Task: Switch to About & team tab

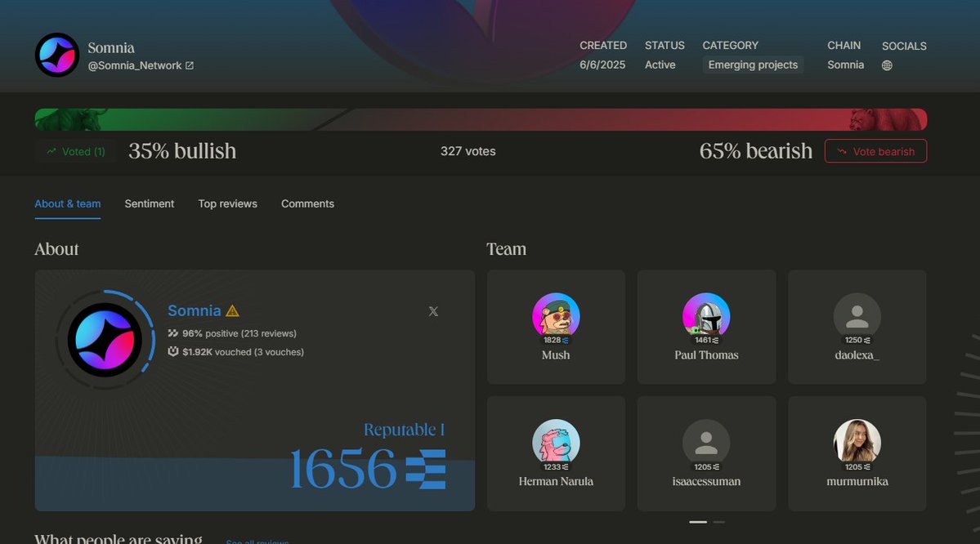Action: click(x=68, y=204)
